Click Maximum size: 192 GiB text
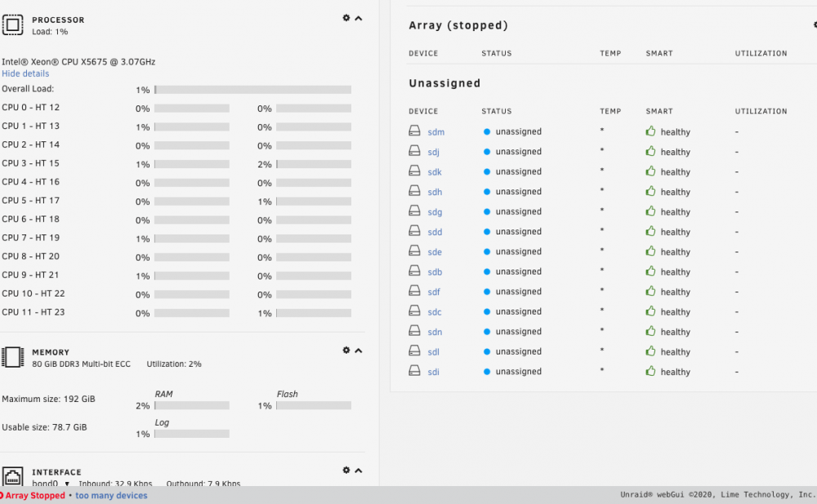 (x=48, y=399)
